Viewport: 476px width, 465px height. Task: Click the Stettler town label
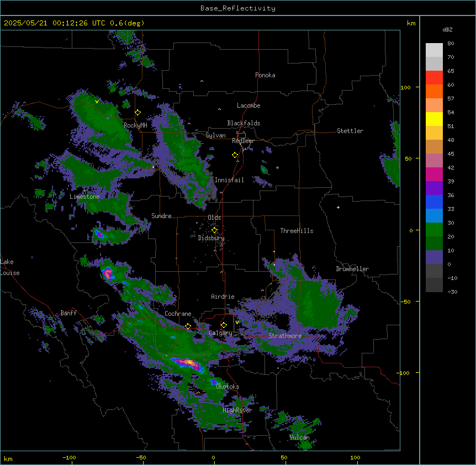pyautogui.click(x=350, y=131)
